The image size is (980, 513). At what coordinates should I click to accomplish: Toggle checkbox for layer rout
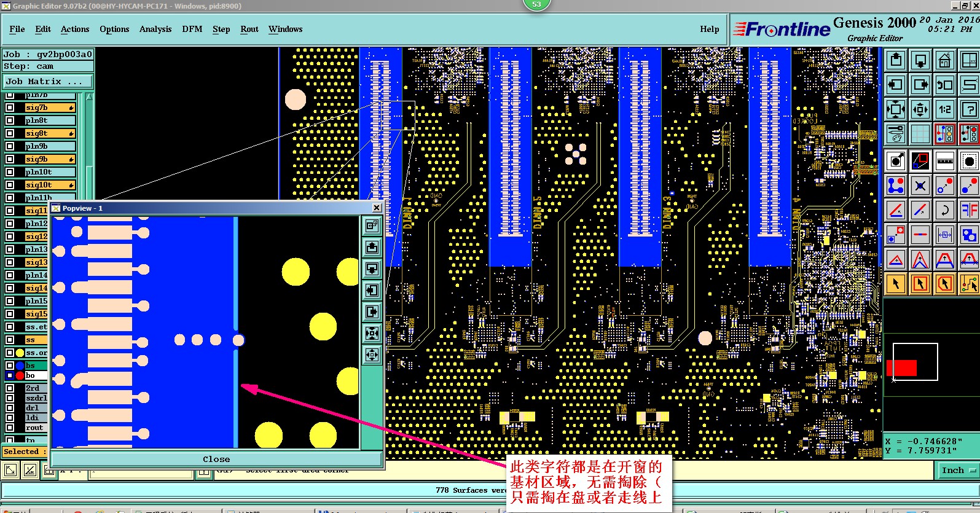(10, 428)
